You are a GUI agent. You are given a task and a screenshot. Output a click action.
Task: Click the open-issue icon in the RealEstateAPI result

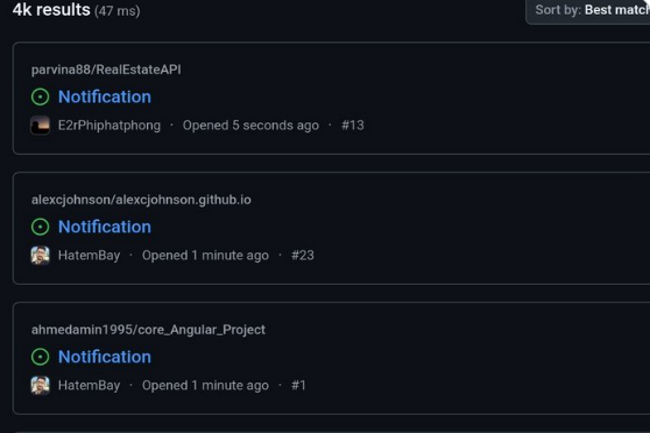click(40, 97)
